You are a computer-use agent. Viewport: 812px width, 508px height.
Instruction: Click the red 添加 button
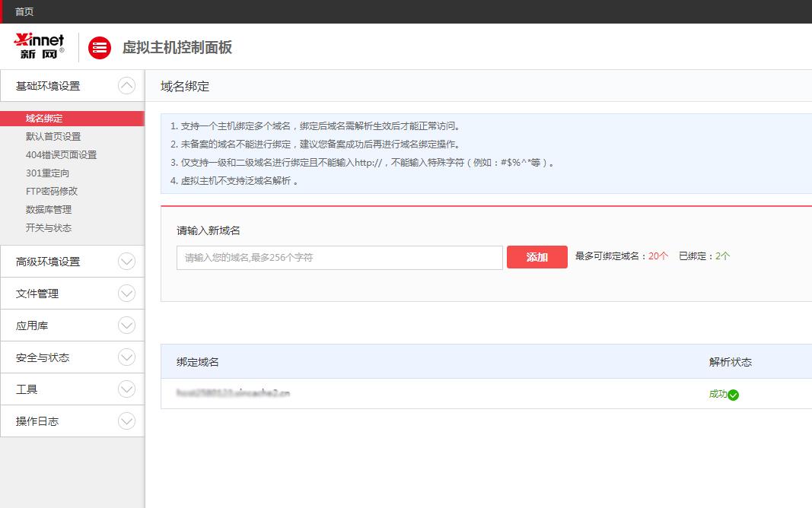tap(537, 257)
